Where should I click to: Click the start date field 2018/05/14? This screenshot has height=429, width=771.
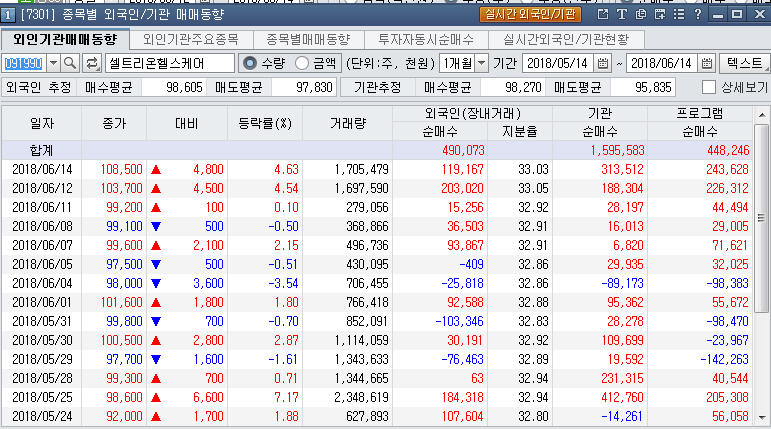558,63
